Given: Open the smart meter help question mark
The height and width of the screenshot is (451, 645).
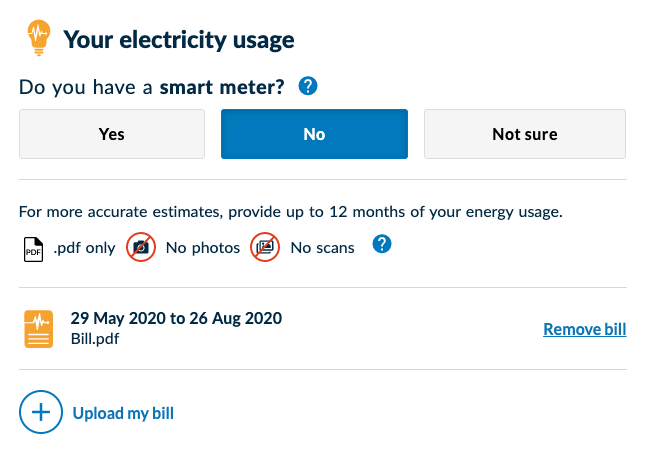Looking at the screenshot, I should point(308,86).
